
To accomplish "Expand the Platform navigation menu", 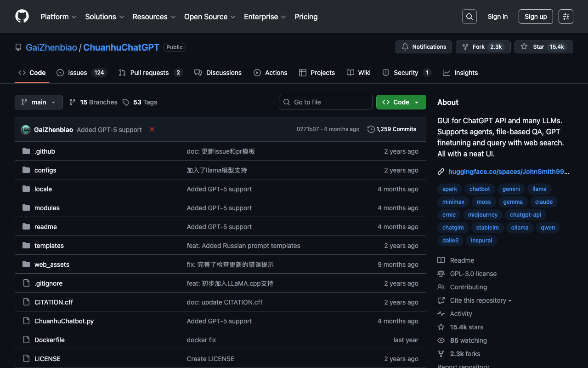I will click(58, 17).
